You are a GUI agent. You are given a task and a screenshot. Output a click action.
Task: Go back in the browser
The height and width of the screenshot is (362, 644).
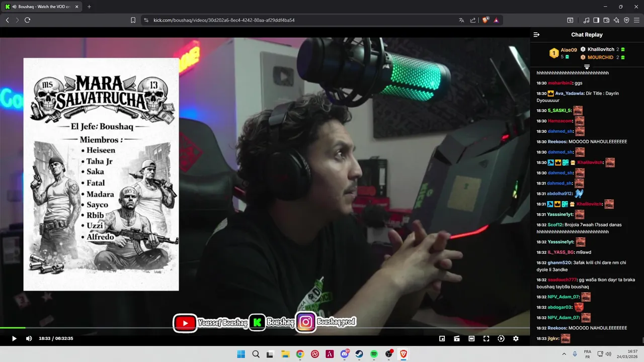(x=7, y=20)
